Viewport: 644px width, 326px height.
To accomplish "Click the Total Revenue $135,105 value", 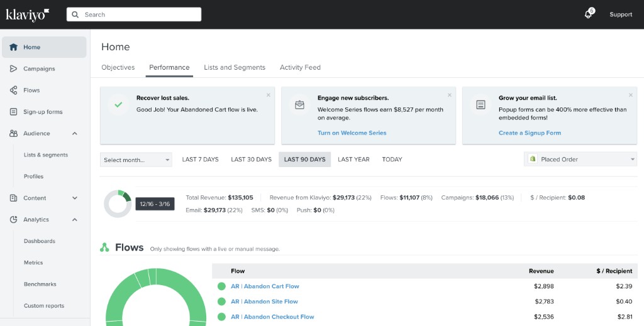I will coord(241,198).
